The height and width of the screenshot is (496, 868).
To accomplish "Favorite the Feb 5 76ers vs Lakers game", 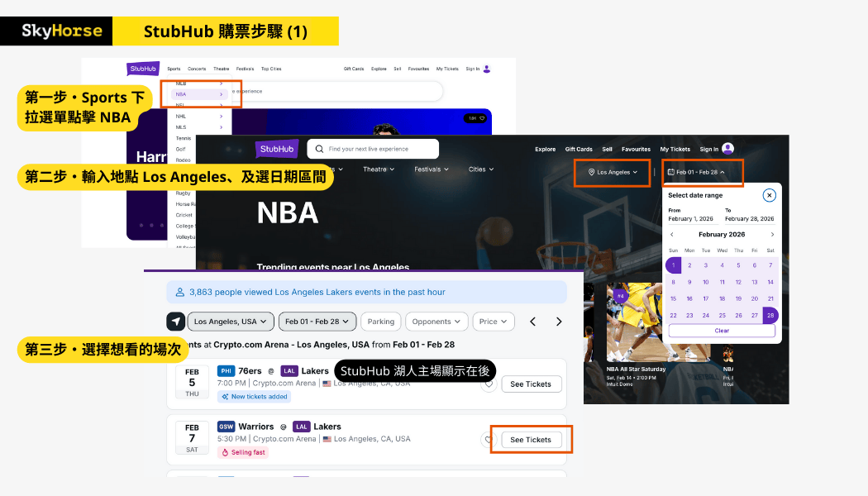I will (489, 384).
